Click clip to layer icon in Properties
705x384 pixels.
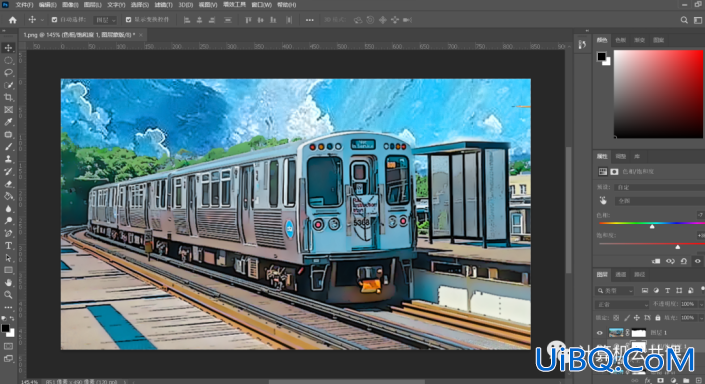point(656,261)
